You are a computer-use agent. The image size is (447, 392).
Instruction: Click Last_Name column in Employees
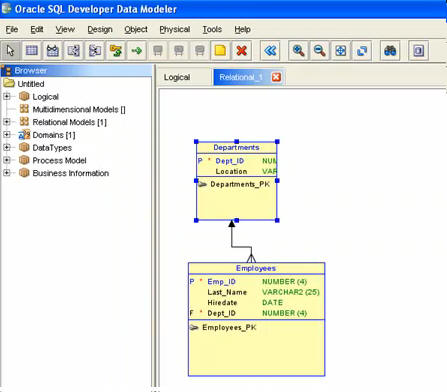point(227,292)
